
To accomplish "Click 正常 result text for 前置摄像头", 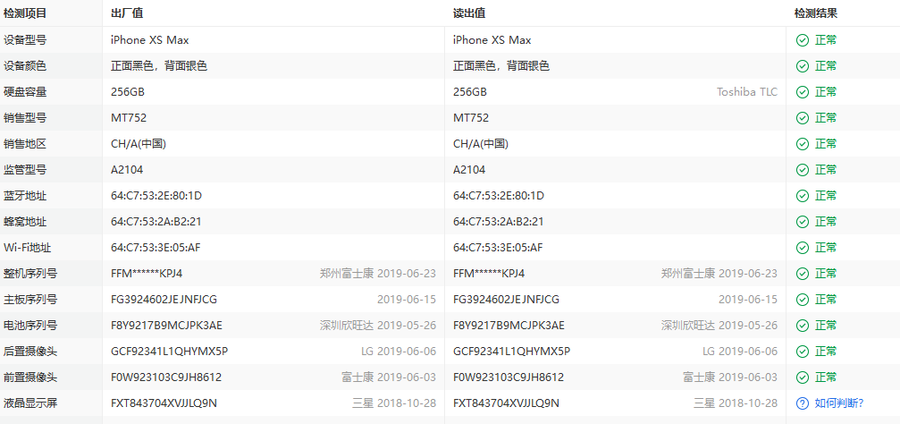I will tap(825, 378).
